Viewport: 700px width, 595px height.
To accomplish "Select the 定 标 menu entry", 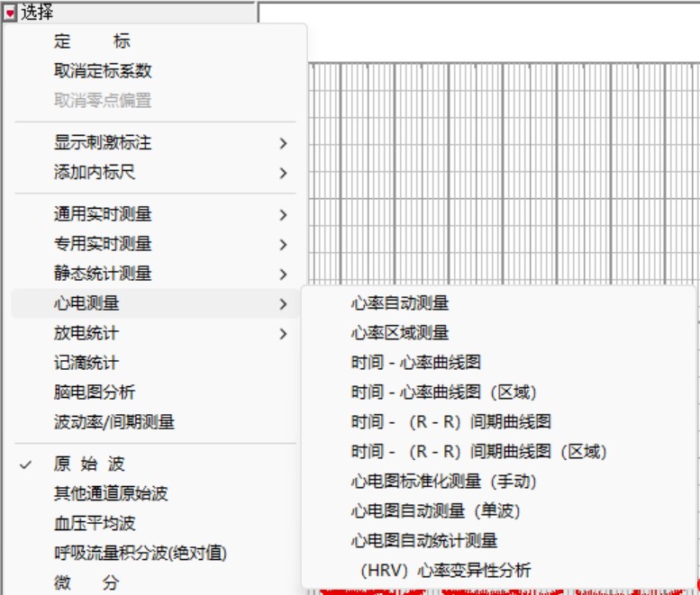I will [x=155, y=41].
